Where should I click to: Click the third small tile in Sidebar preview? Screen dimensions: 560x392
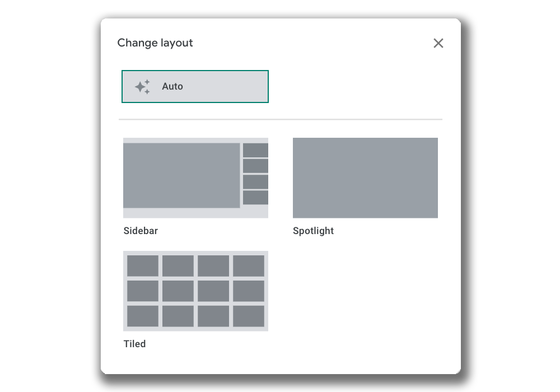click(x=255, y=182)
